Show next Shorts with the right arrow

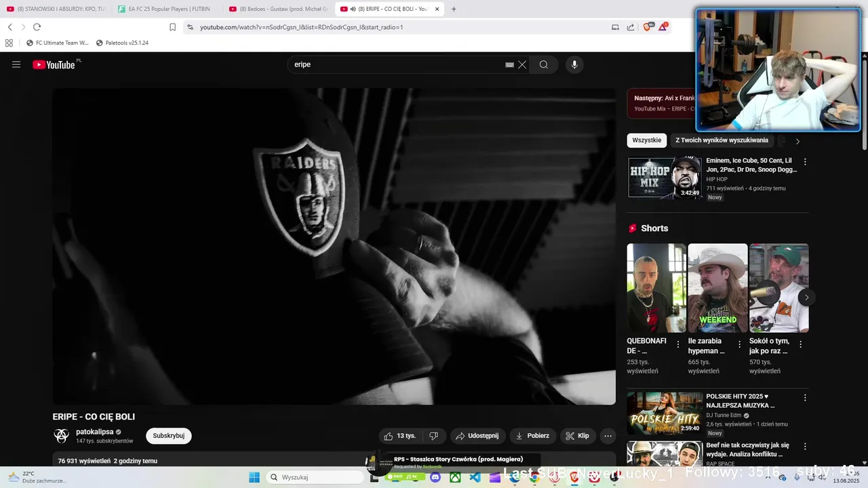click(x=806, y=297)
